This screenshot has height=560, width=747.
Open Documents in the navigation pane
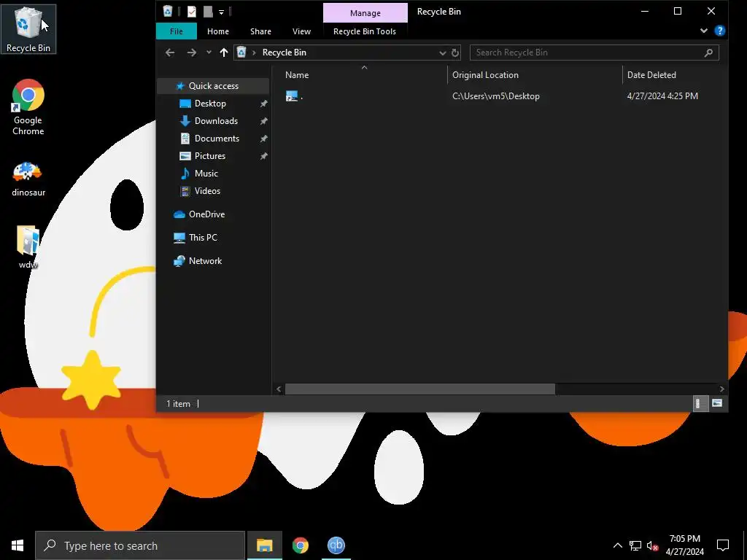tap(217, 139)
